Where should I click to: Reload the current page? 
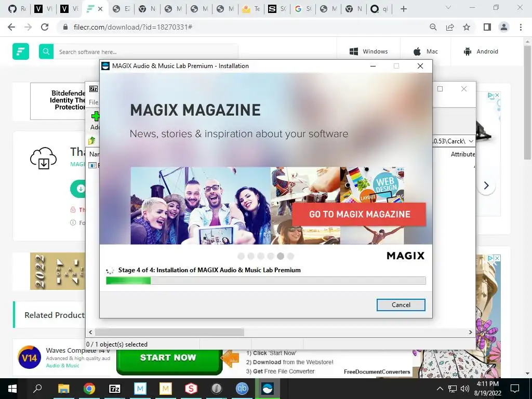pos(45,27)
